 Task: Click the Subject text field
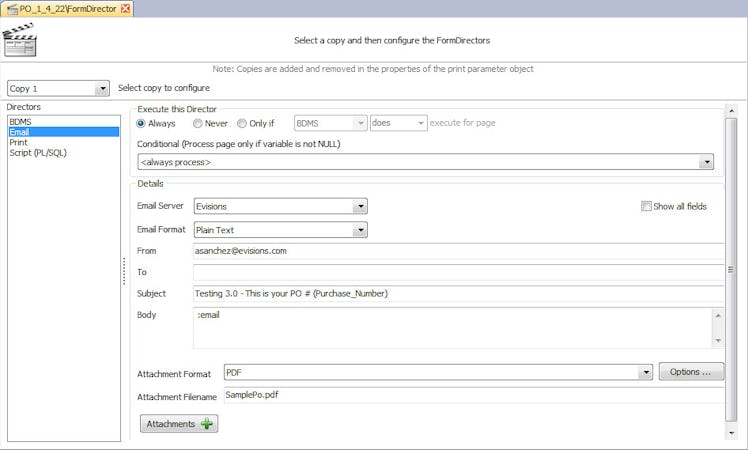click(x=458, y=294)
